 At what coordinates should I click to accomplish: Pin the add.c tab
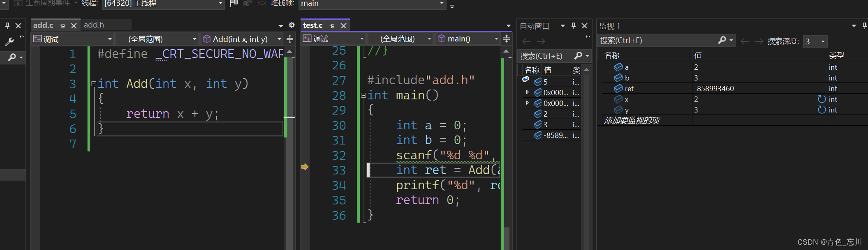pyautogui.click(x=62, y=26)
